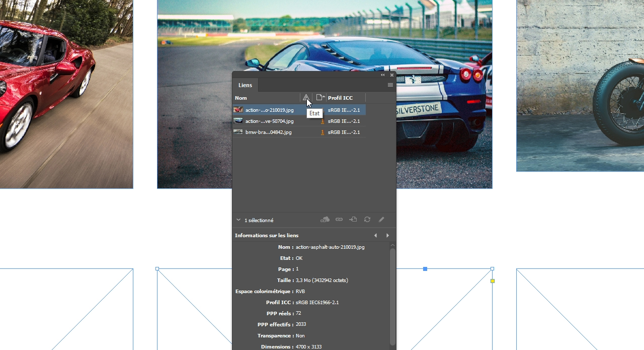Go to page 1 of action-...ve-50704.jpg

[323, 121]
